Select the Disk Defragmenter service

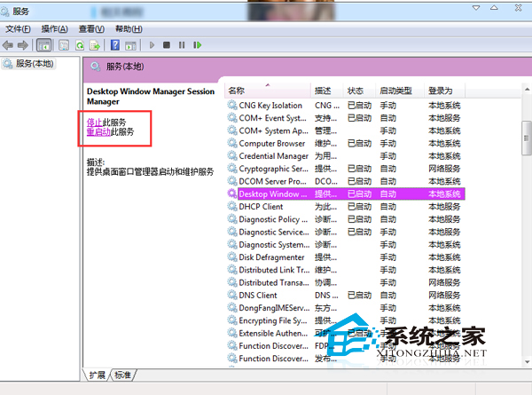346,257
